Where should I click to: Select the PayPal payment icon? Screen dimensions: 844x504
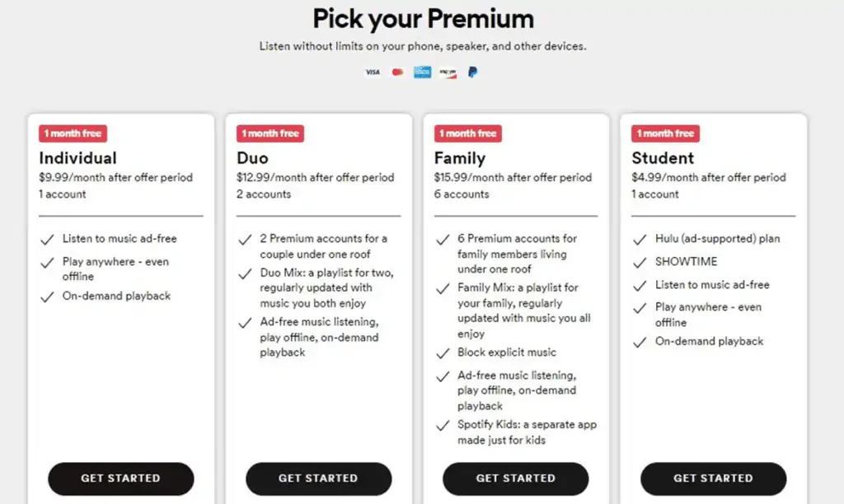click(x=472, y=72)
